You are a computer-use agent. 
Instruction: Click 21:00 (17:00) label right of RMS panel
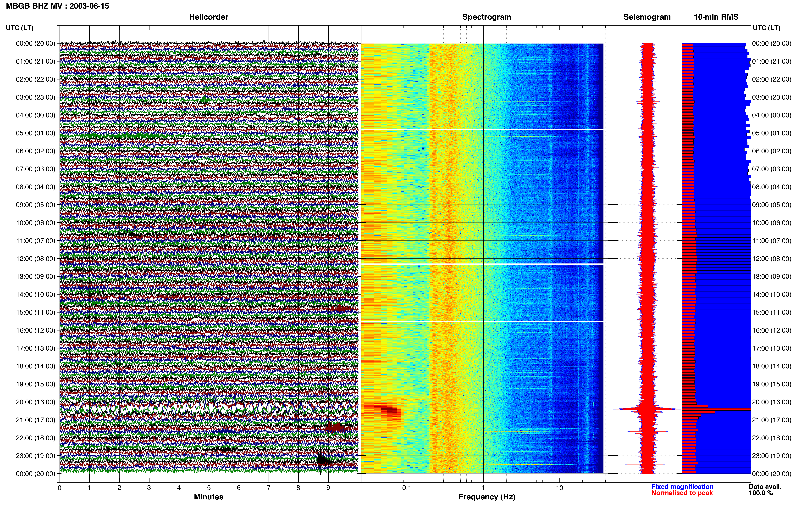(771, 420)
